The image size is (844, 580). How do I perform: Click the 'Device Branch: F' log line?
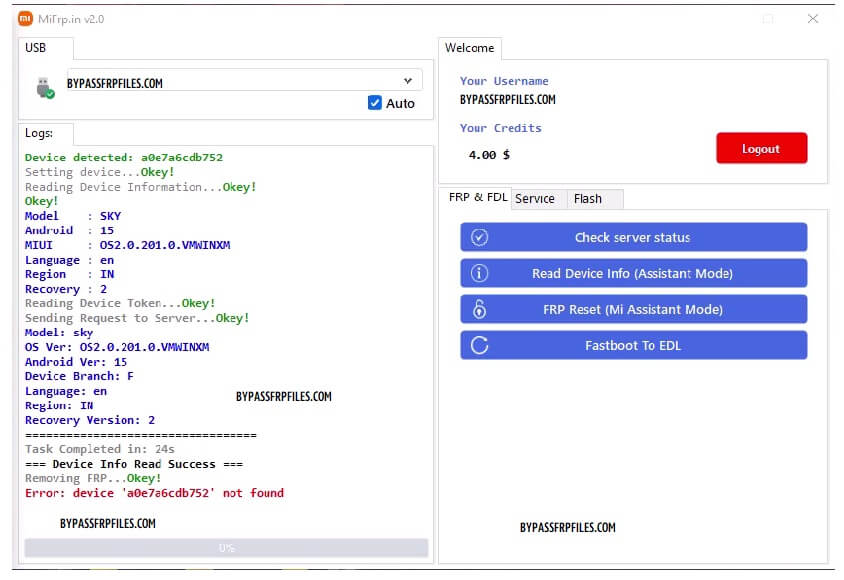79,376
